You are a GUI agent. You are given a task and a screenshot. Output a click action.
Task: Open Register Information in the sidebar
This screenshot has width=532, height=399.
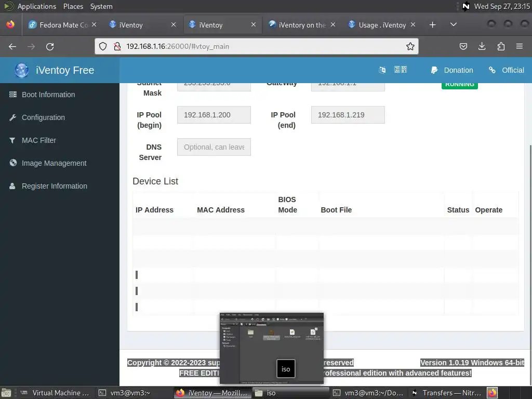pyautogui.click(x=54, y=186)
